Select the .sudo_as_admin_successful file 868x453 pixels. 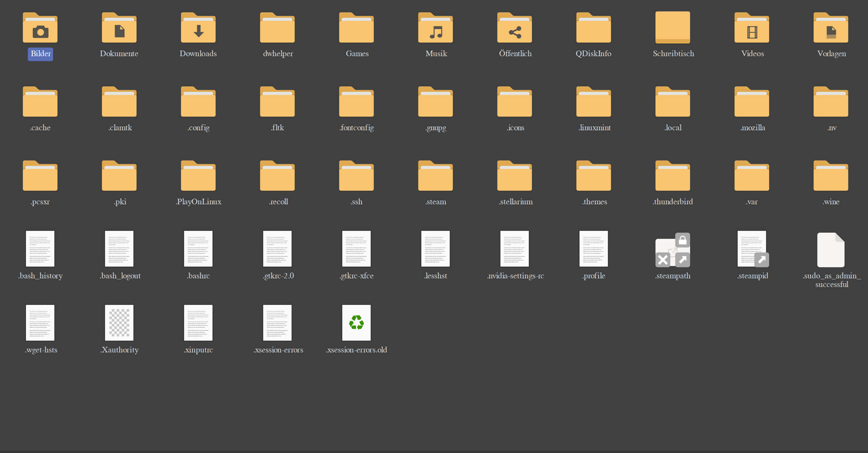(830, 249)
